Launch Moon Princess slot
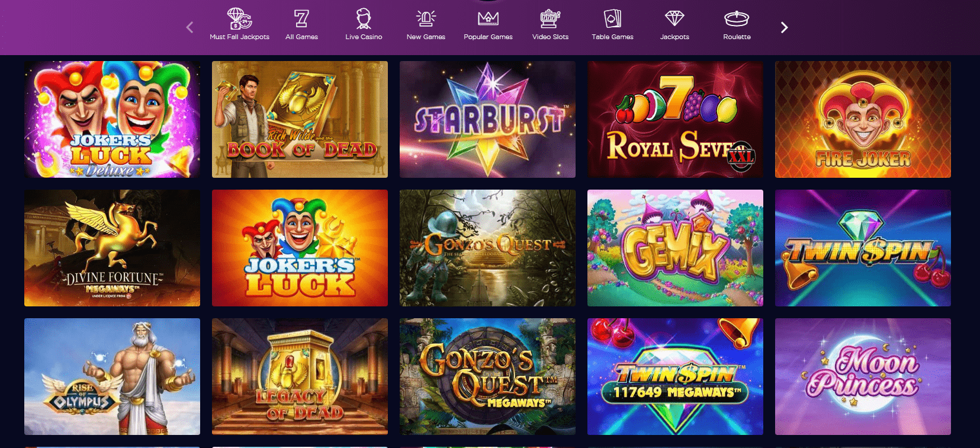980x448 pixels. tap(863, 376)
